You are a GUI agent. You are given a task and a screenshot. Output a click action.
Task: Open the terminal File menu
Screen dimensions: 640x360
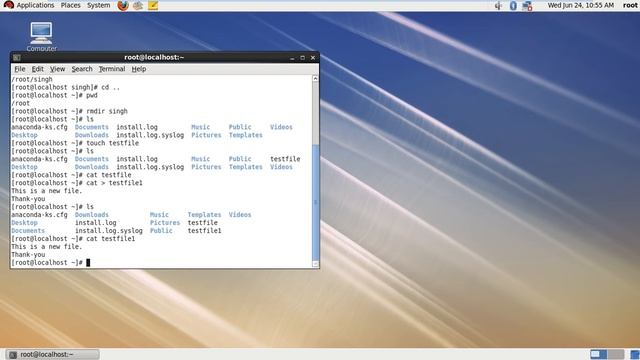click(x=20, y=69)
